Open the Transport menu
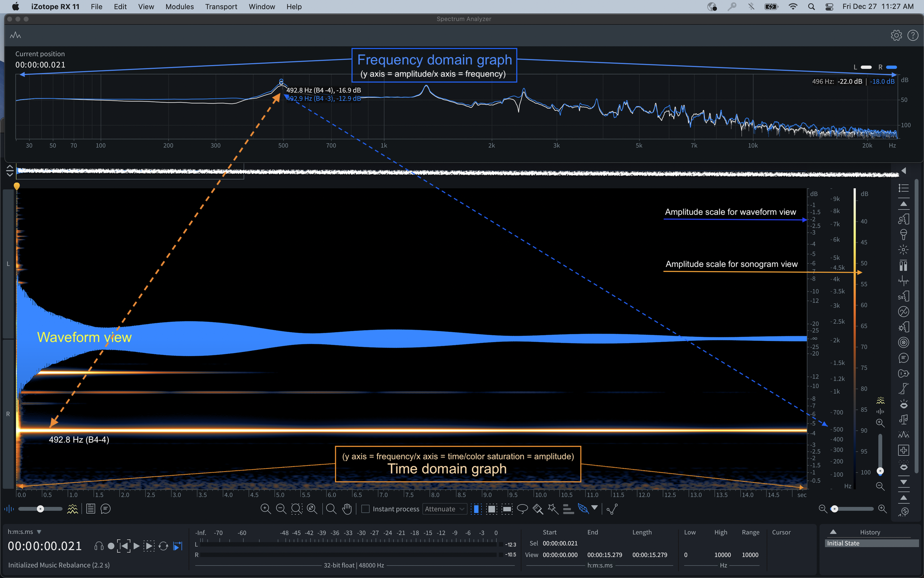The width and height of the screenshot is (924, 578). tap(221, 7)
